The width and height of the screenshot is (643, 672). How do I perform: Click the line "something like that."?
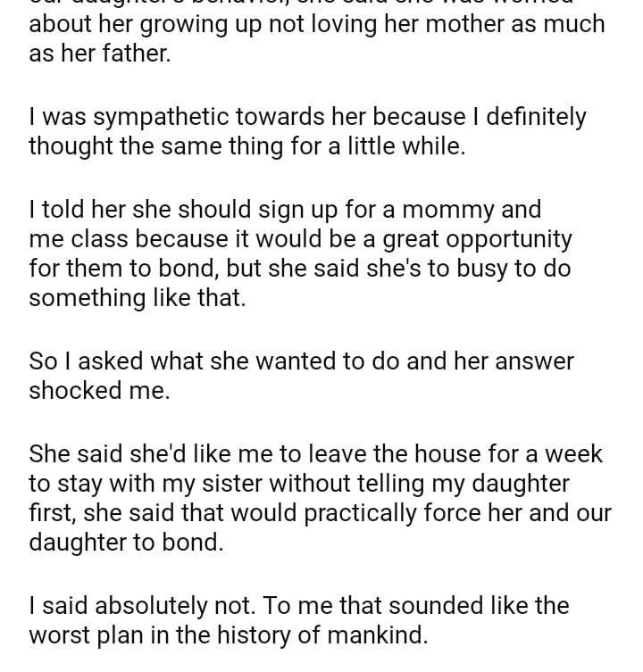[x=137, y=299]
